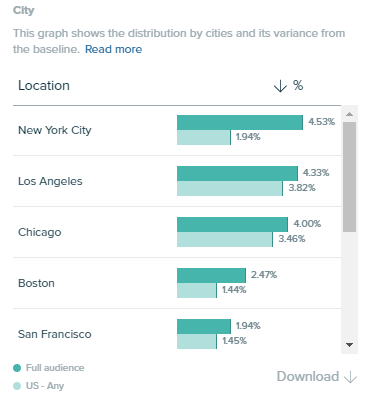Select the Chicago row label

click(x=40, y=232)
